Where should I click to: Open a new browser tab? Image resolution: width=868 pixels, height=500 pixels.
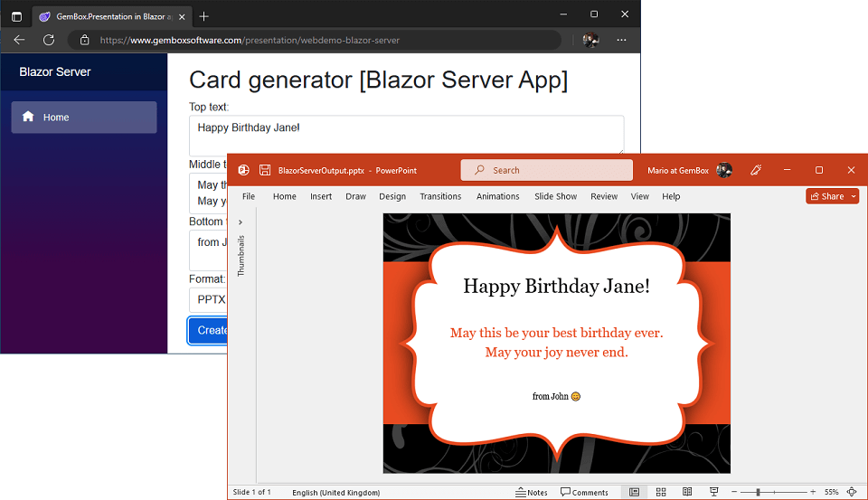(203, 16)
